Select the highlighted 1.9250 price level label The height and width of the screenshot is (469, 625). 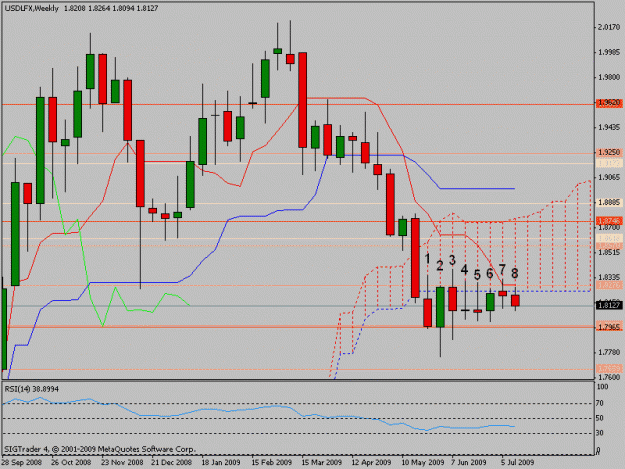click(x=609, y=153)
